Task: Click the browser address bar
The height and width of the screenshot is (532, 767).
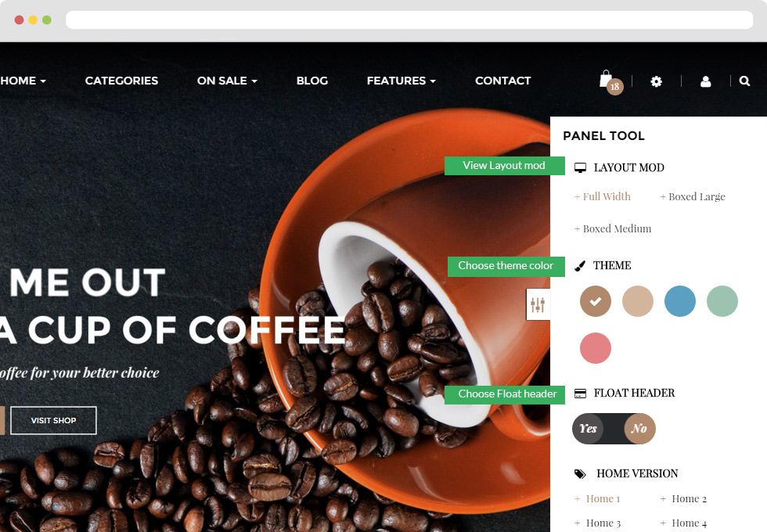Action: coord(409,20)
